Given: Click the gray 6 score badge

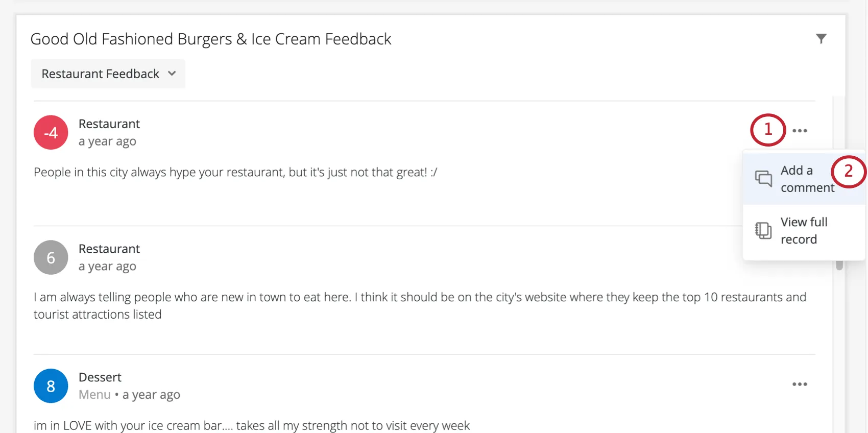Looking at the screenshot, I should coord(51,257).
